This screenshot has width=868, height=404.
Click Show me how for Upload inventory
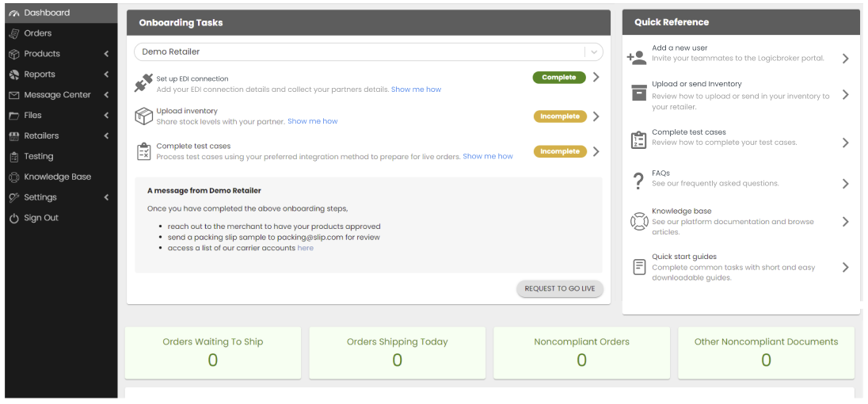(x=312, y=121)
